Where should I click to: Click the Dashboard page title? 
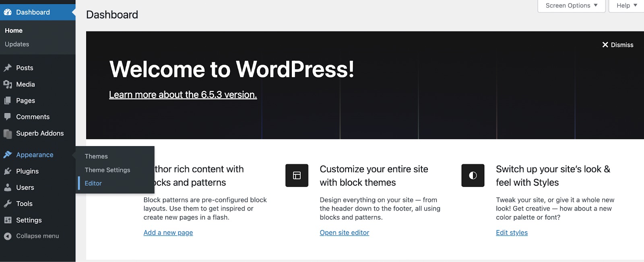pos(112,15)
